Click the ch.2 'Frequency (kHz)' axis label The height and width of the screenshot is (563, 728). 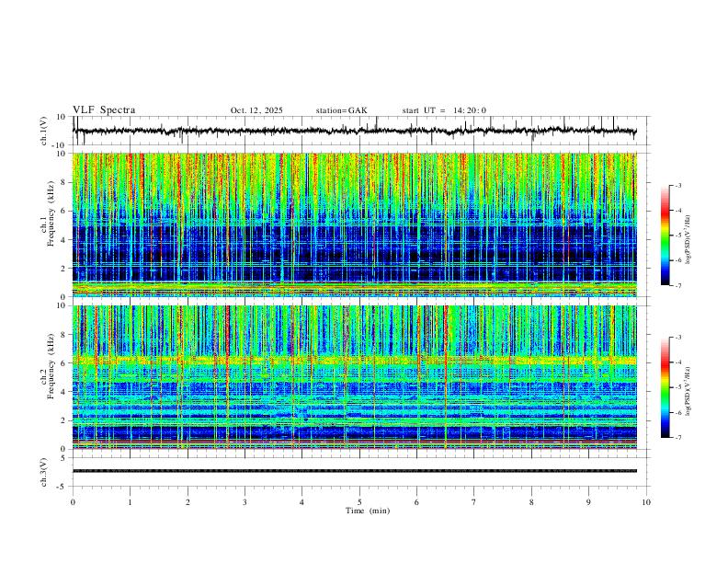pyautogui.click(x=51, y=366)
